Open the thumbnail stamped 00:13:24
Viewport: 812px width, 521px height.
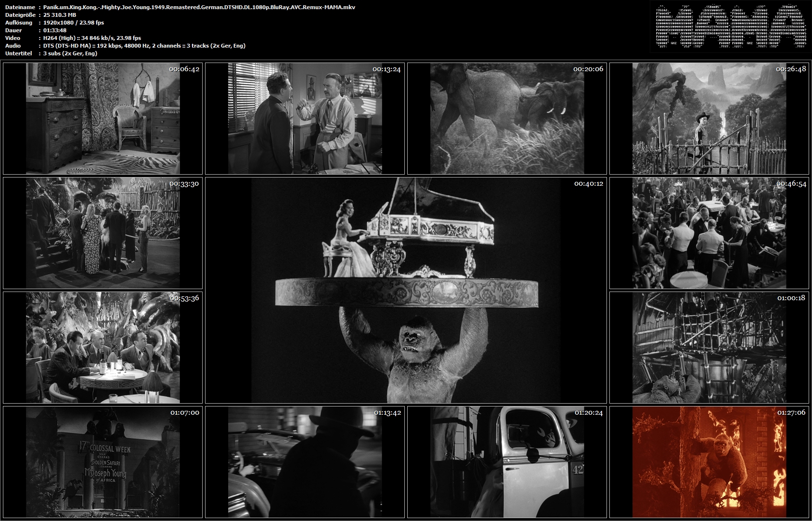pos(305,118)
